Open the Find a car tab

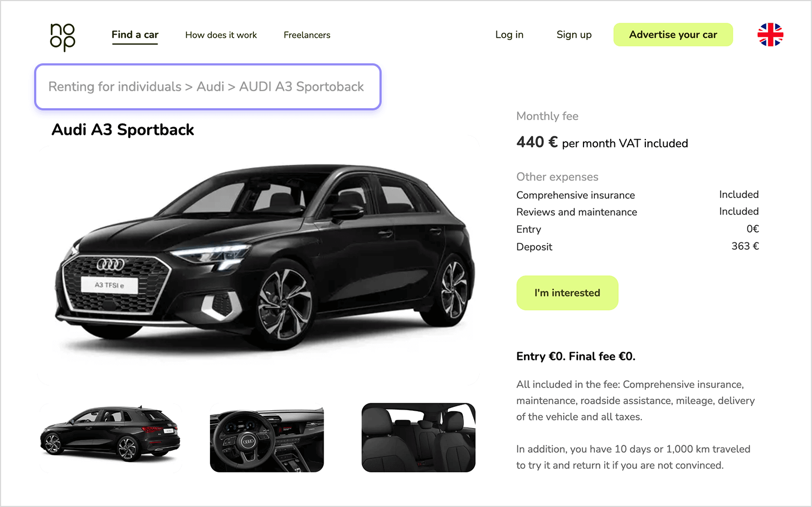[x=135, y=35]
